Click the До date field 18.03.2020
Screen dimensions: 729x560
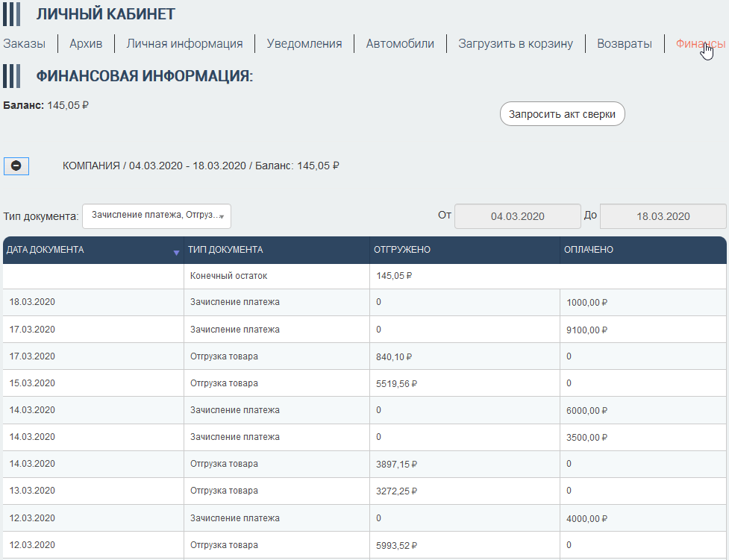(663, 216)
